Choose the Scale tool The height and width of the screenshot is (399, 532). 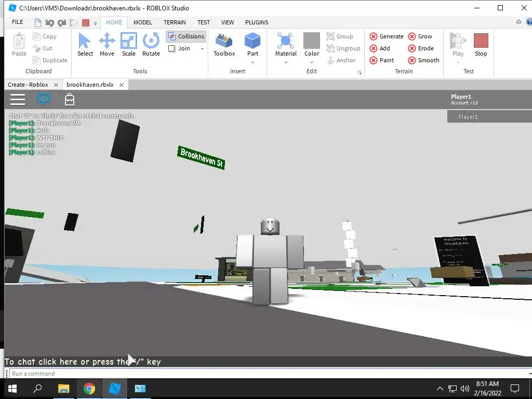pos(129,45)
